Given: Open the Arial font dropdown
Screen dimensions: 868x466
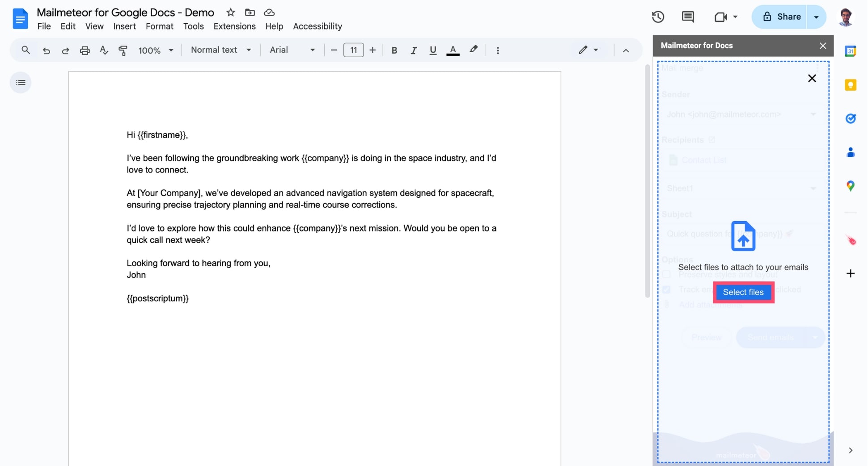Looking at the screenshot, I should 292,50.
